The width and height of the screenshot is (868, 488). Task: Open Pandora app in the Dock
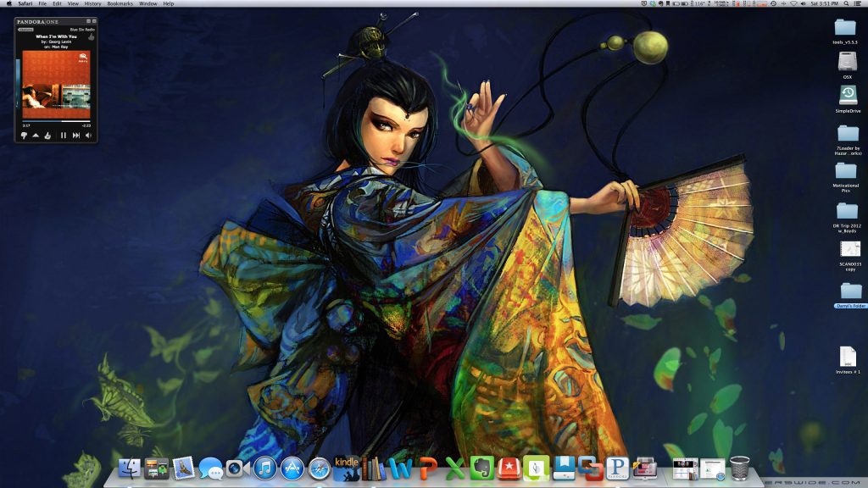click(618, 469)
